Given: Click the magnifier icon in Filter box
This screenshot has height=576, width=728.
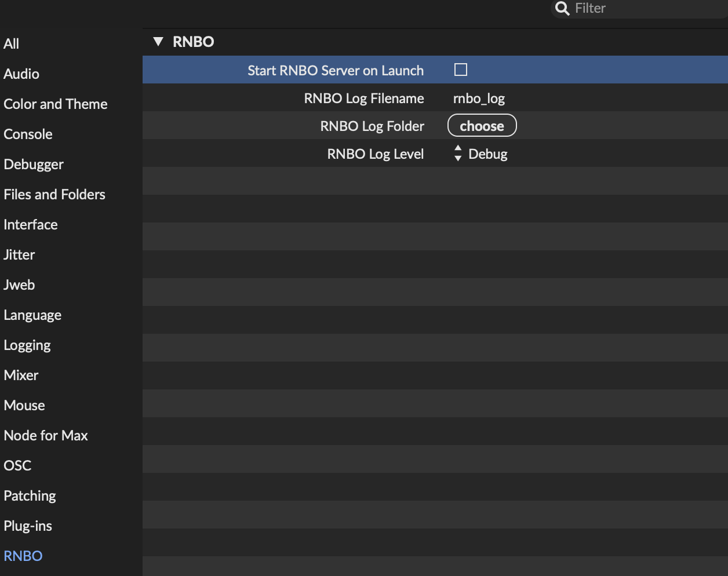Looking at the screenshot, I should [562, 8].
